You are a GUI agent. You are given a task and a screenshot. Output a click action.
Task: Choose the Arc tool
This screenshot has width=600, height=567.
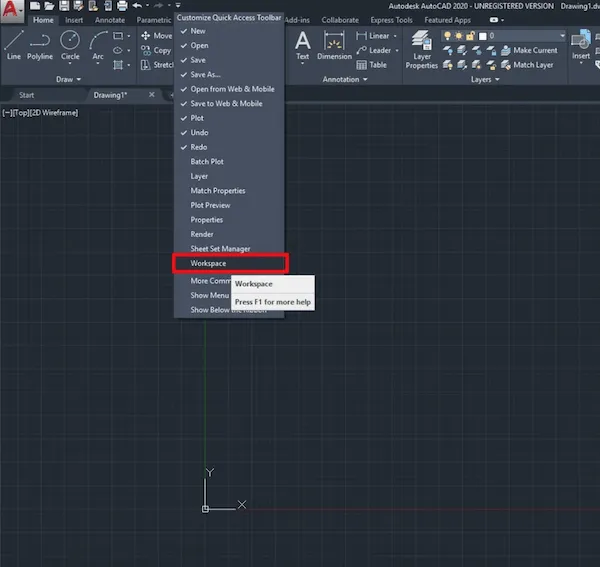click(98, 45)
